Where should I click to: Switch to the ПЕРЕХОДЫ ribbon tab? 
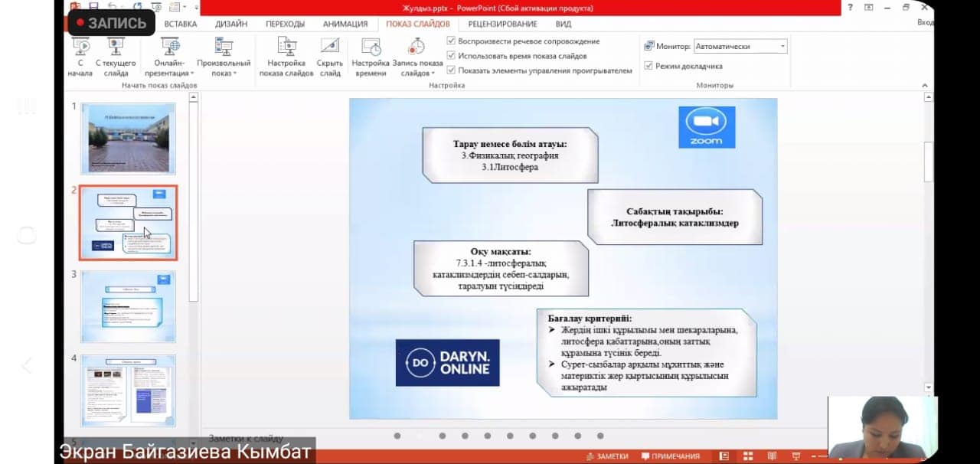pyautogui.click(x=285, y=24)
